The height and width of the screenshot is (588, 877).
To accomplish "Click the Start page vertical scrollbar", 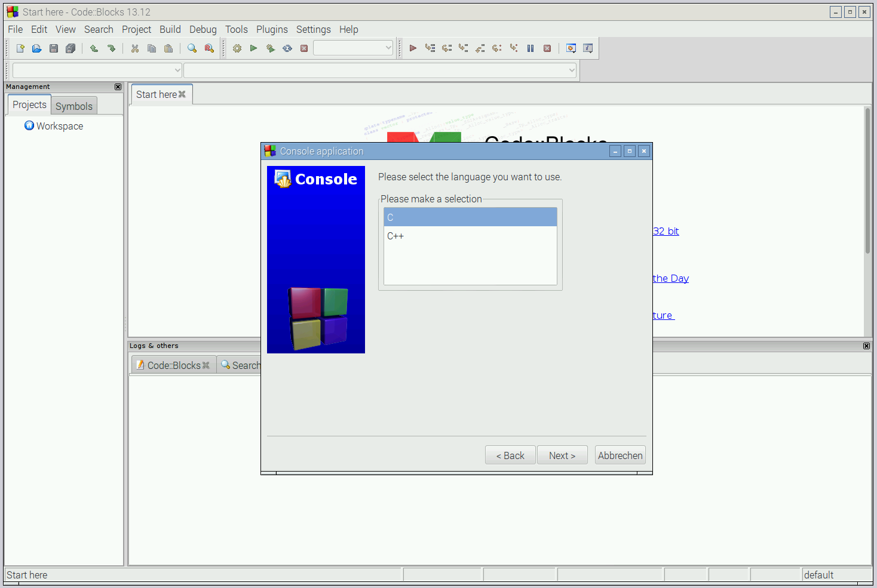I will coord(867,180).
